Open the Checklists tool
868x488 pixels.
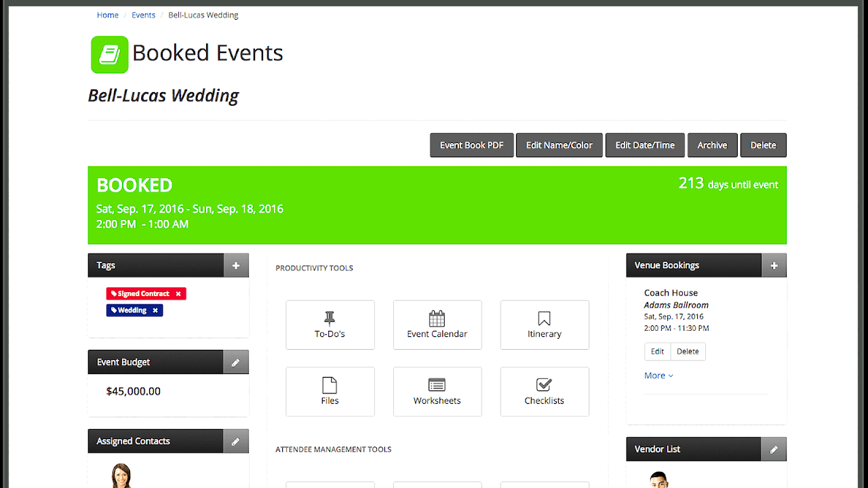pos(545,392)
